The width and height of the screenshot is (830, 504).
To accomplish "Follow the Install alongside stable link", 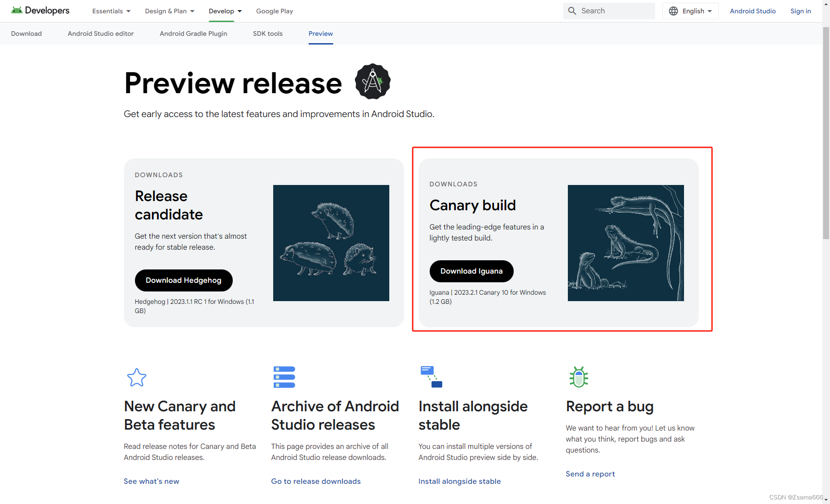I will [460, 481].
